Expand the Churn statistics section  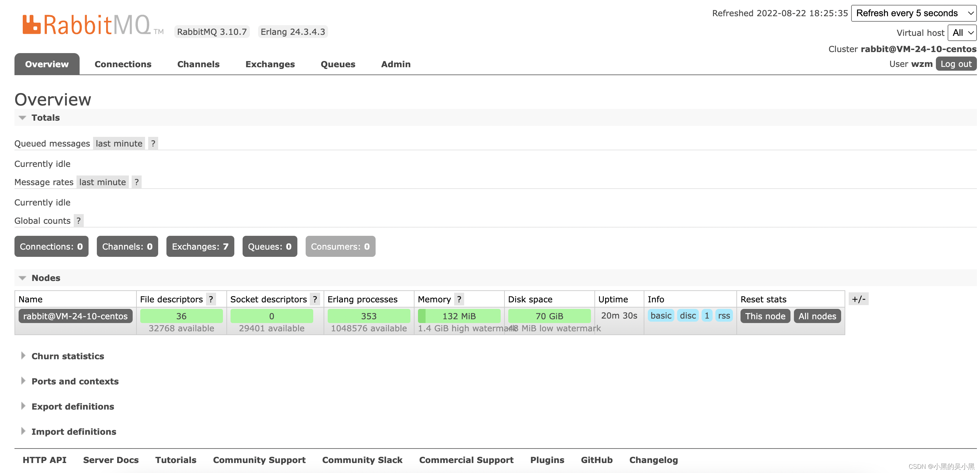pos(68,355)
